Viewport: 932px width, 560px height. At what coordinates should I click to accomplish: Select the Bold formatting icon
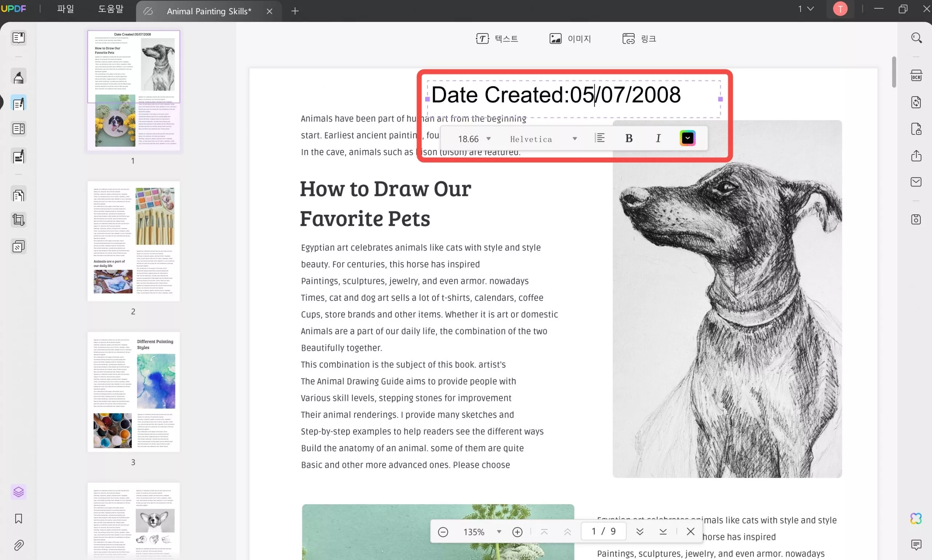click(x=629, y=138)
